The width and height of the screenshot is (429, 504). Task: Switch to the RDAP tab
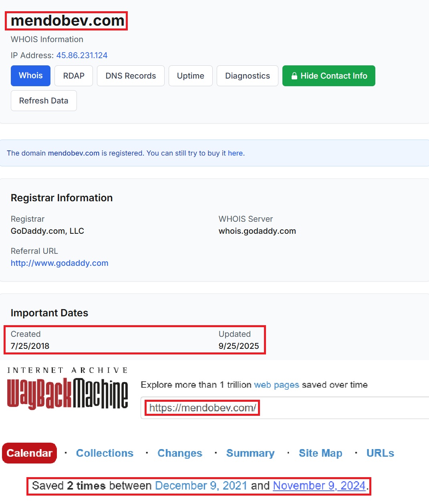click(73, 76)
